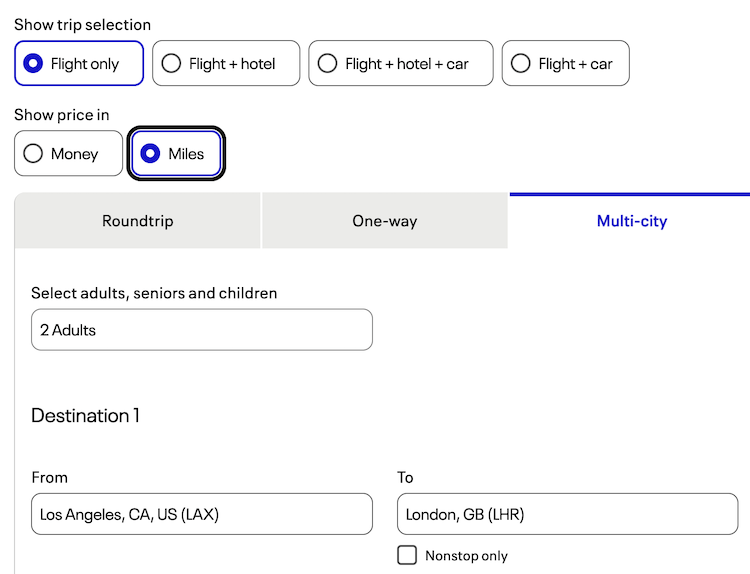
Task: Click the From field with Los Angeles
Action: pos(202,514)
